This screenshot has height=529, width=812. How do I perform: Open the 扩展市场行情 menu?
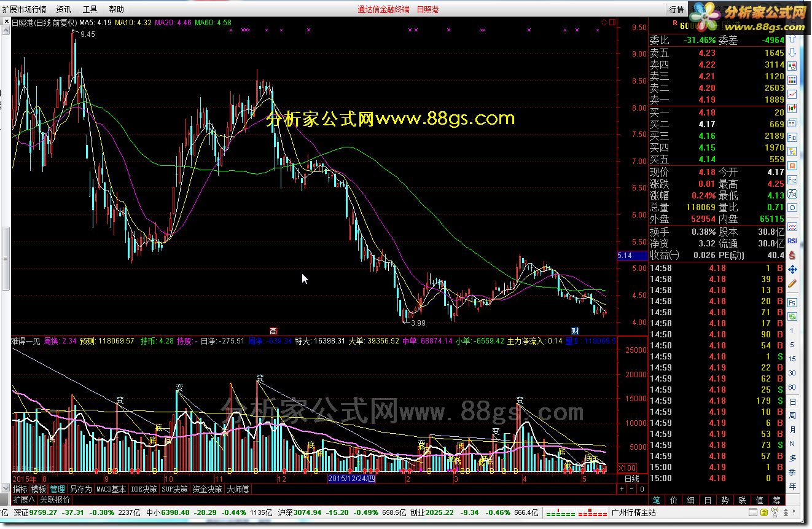24,9
